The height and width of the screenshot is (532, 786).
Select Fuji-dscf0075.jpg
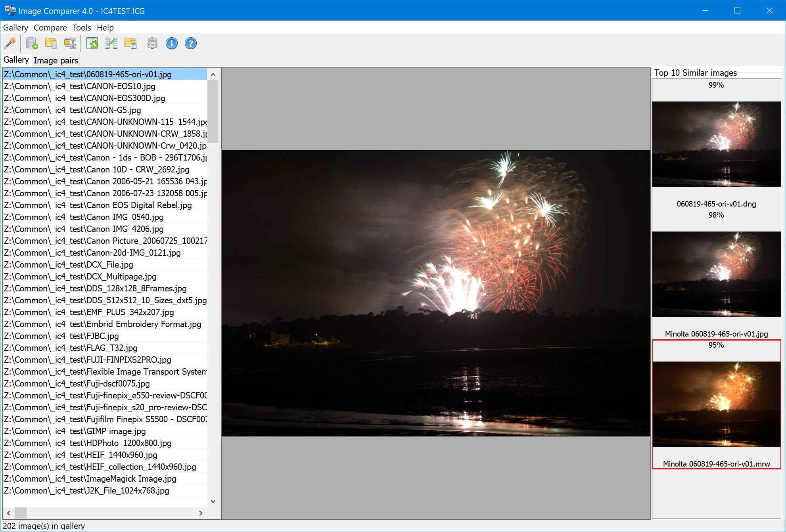[105, 383]
